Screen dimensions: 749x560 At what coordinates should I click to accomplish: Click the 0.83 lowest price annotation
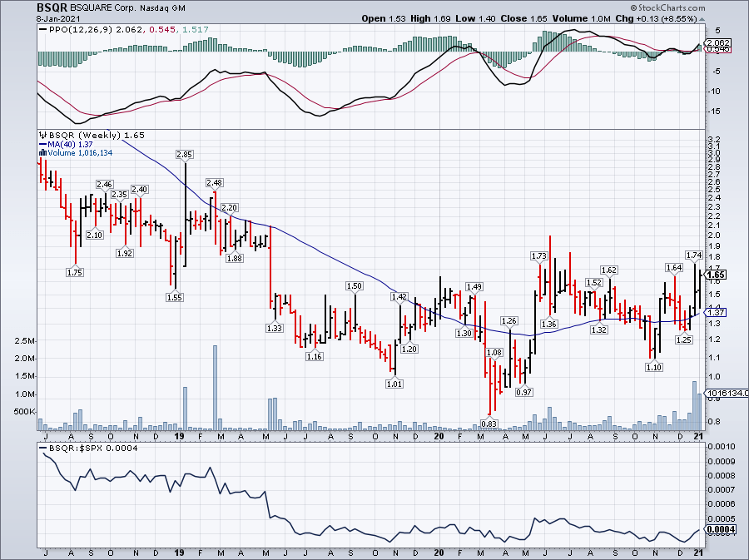[489, 424]
